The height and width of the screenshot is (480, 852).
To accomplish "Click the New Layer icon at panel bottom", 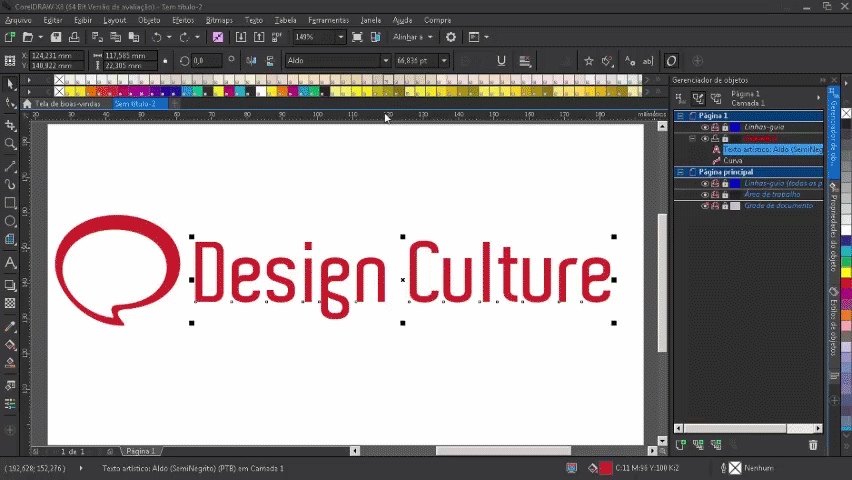I will tap(681, 444).
